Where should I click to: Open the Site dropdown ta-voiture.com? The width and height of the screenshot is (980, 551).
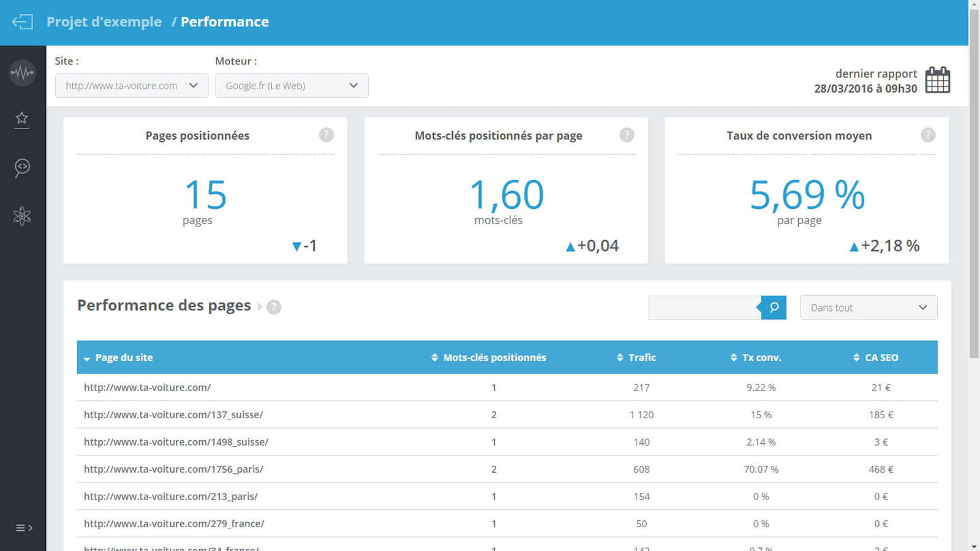point(132,86)
